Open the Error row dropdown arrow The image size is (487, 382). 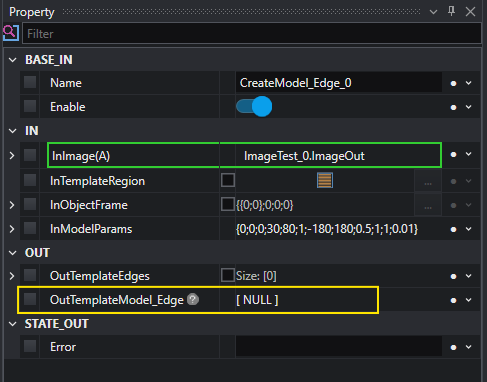click(469, 347)
